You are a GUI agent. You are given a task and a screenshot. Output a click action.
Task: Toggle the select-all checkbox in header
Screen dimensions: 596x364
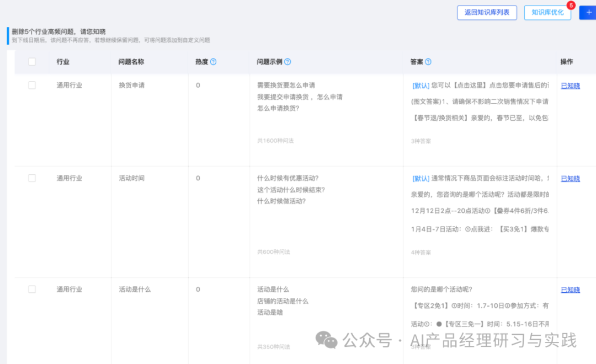[32, 62]
